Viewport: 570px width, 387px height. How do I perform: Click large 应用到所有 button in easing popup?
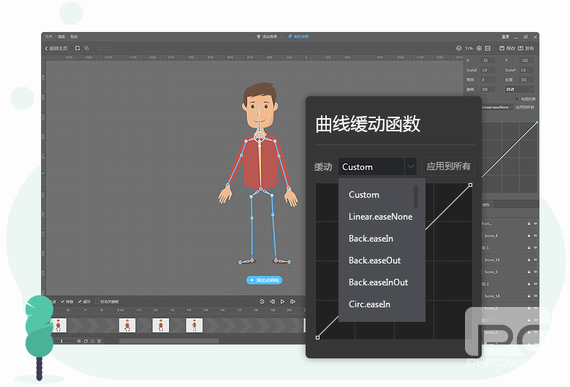448,166
